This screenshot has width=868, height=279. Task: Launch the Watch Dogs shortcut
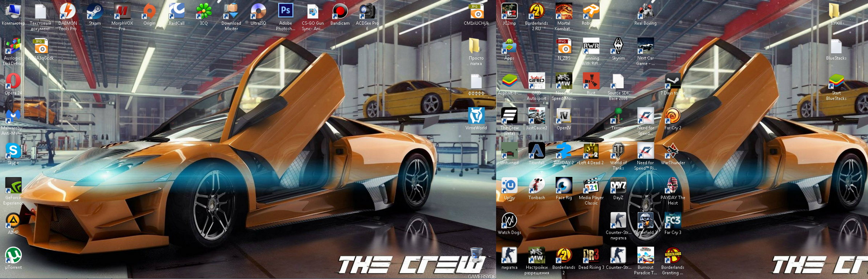[x=509, y=221]
